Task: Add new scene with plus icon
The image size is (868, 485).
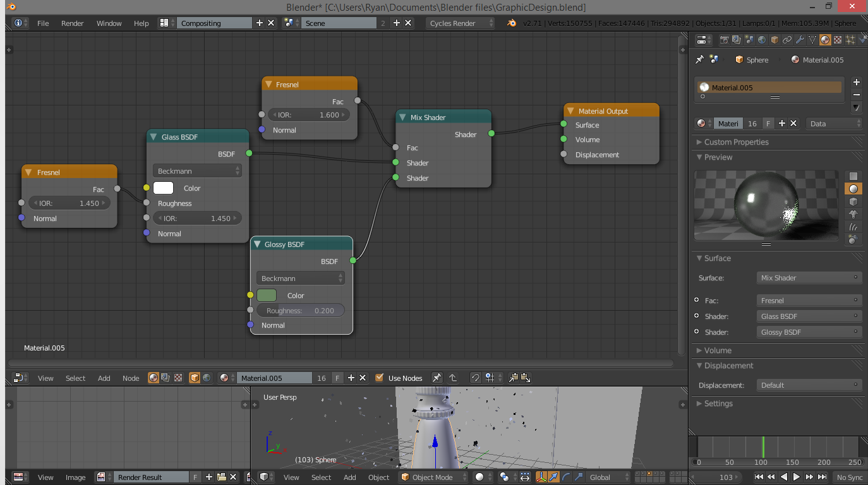Action: (x=397, y=23)
